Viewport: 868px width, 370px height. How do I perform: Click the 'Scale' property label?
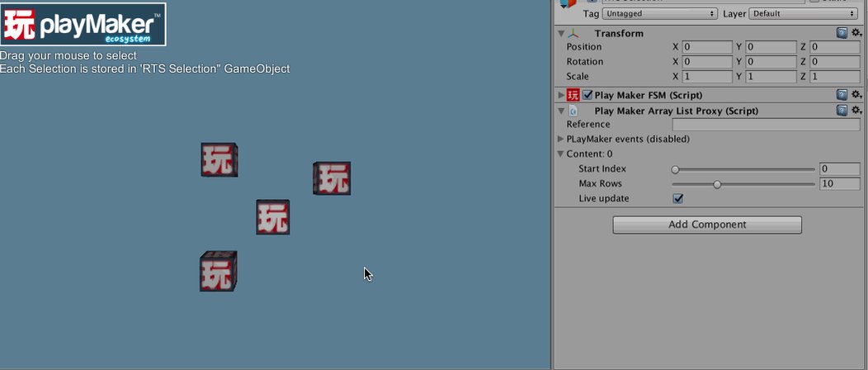pos(578,77)
